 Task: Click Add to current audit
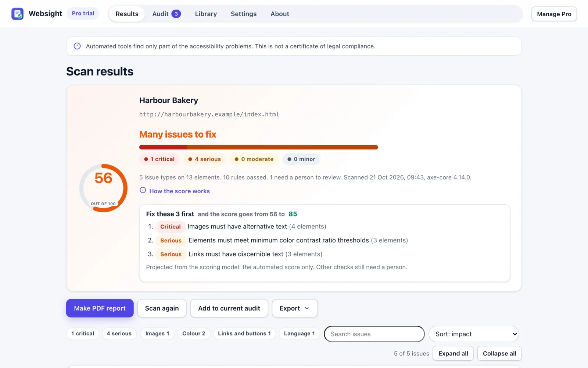tap(229, 308)
